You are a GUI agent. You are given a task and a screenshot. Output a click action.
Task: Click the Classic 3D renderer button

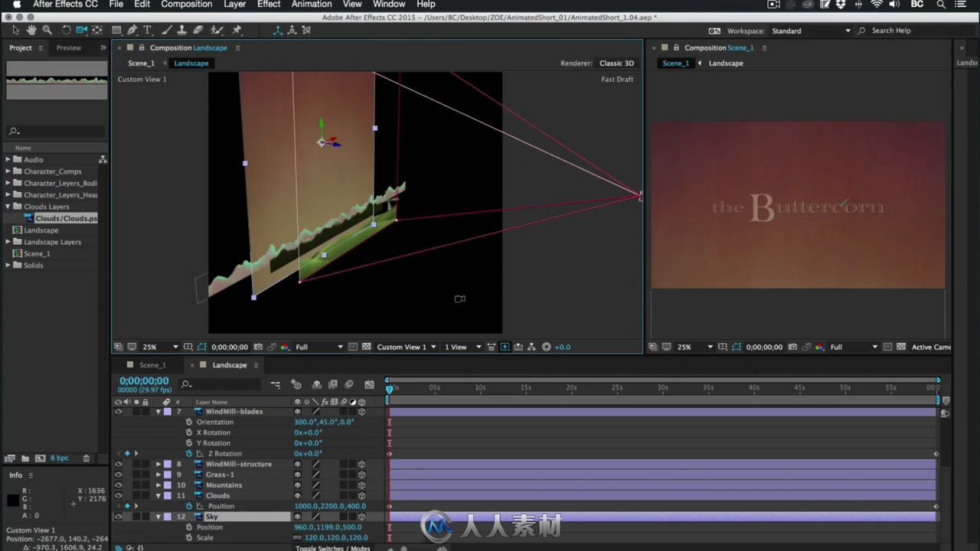[x=616, y=64]
